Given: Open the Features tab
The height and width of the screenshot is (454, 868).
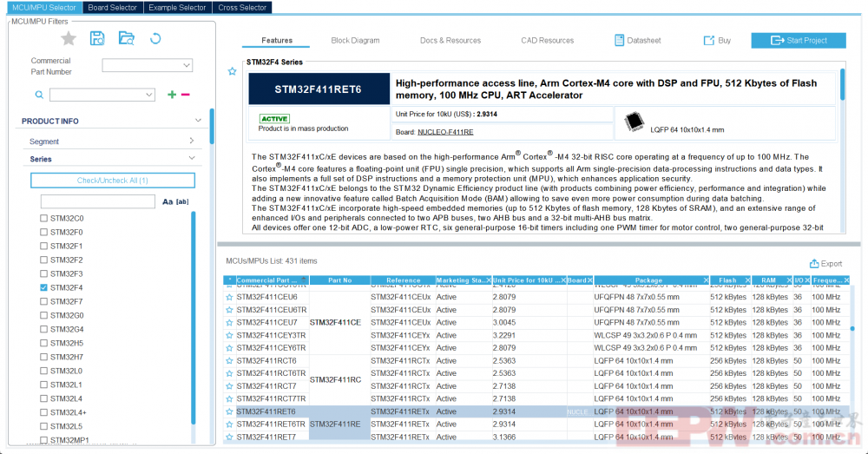Looking at the screenshot, I should [x=277, y=41].
